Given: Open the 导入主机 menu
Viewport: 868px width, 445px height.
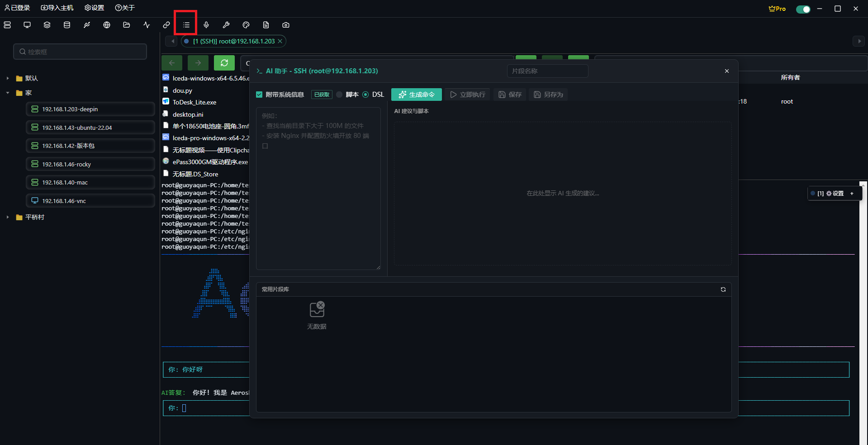Looking at the screenshot, I should (x=57, y=8).
